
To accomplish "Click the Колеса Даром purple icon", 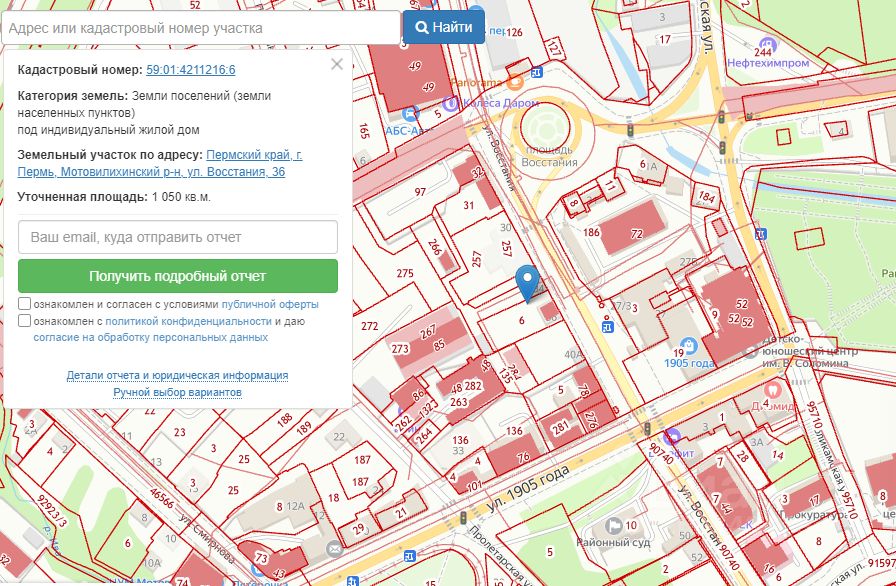I will (451, 102).
